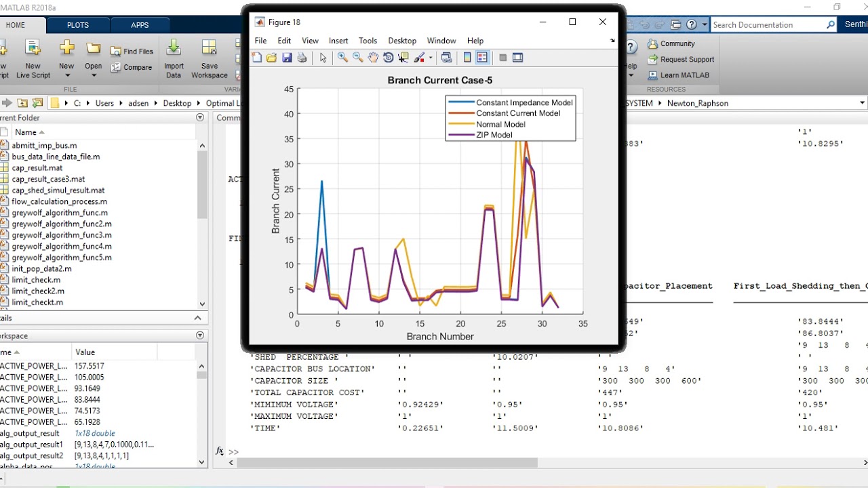868x488 pixels.
Task: Click Compare in the FILE section
Action: [x=132, y=67]
